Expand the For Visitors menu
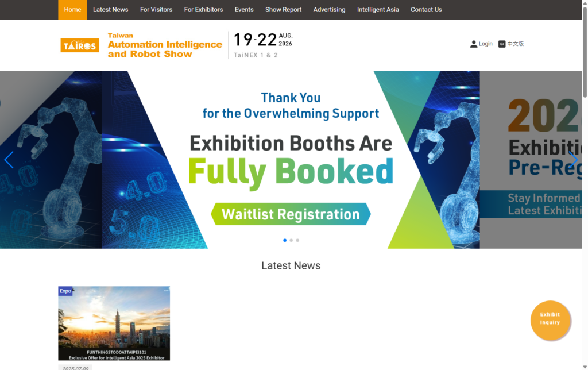The width and height of the screenshot is (588, 370). coord(156,10)
